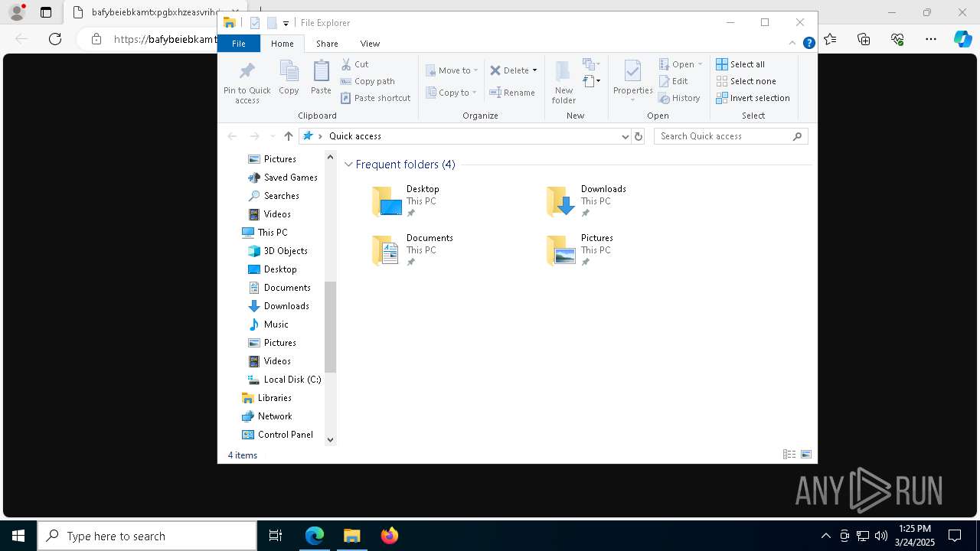The height and width of the screenshot is (551, 980).
Task: Click Copy path in Clipboard group
Action: tap(367, 81)
